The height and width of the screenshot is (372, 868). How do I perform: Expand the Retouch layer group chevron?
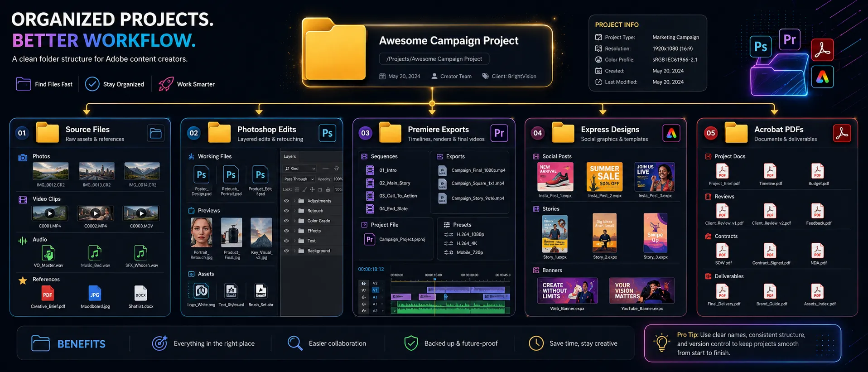click(294, 211)
